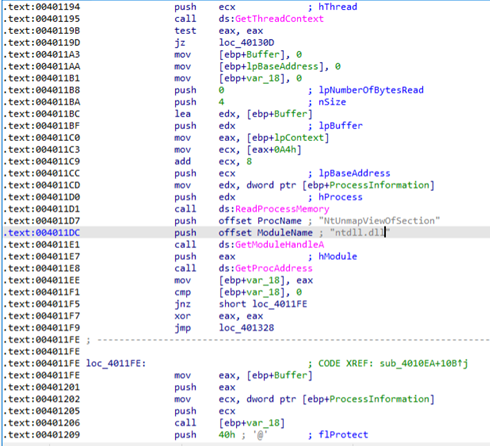Image resolution: width=490 pixels, height=446 pixels.
Task: Click GetModuleHandleA import reference
Action: tap(279, 245)
